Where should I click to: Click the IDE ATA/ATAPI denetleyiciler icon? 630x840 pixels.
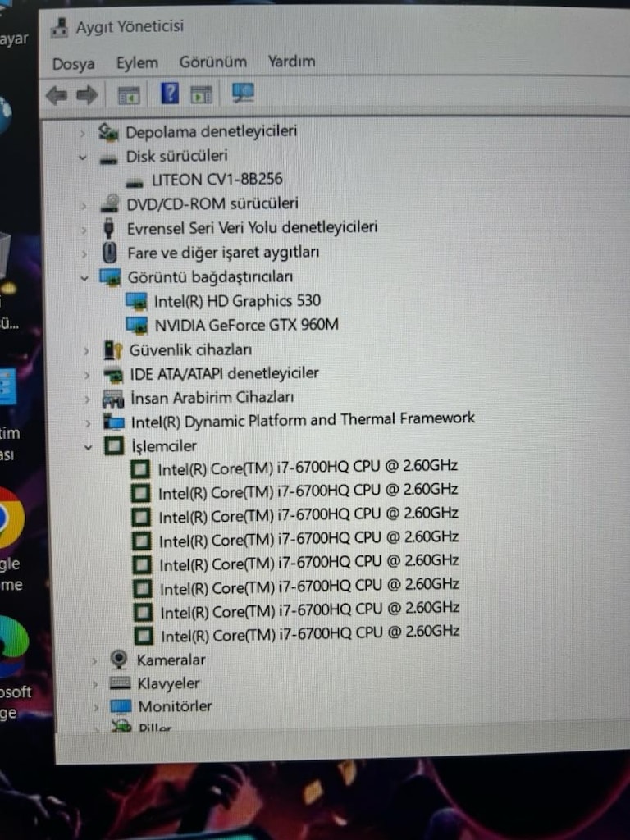click(x=113, y=374)
